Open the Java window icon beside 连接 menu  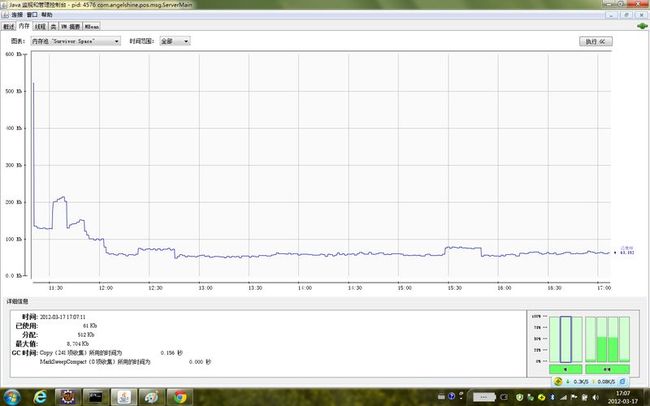pos(5,15)
